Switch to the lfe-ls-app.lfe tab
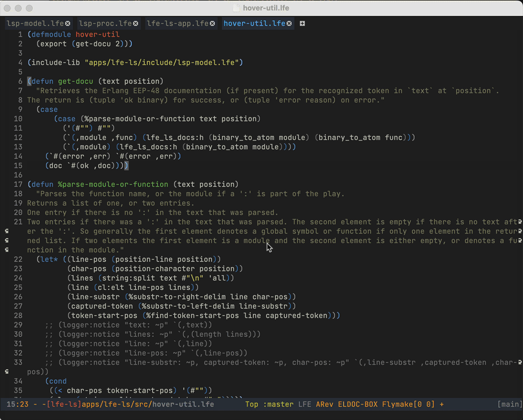Viewport: 523px width, 420px height. point(178,23)
